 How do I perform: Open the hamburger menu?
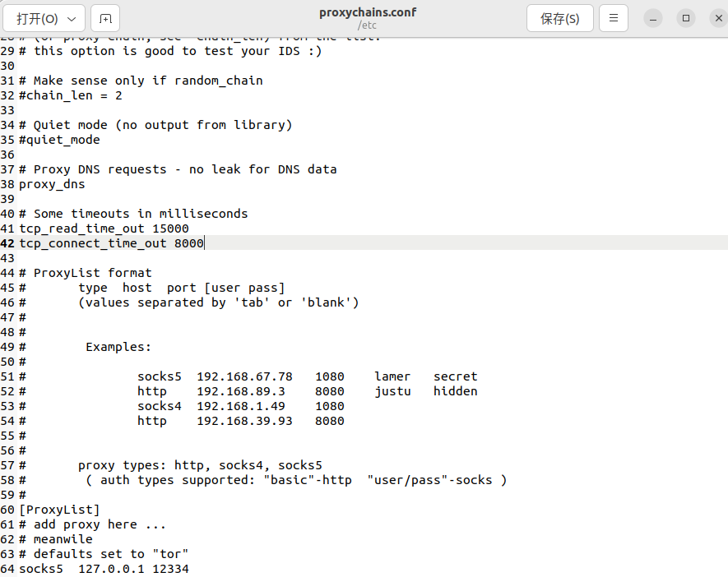pyautogui.click(x=614, y=18)
